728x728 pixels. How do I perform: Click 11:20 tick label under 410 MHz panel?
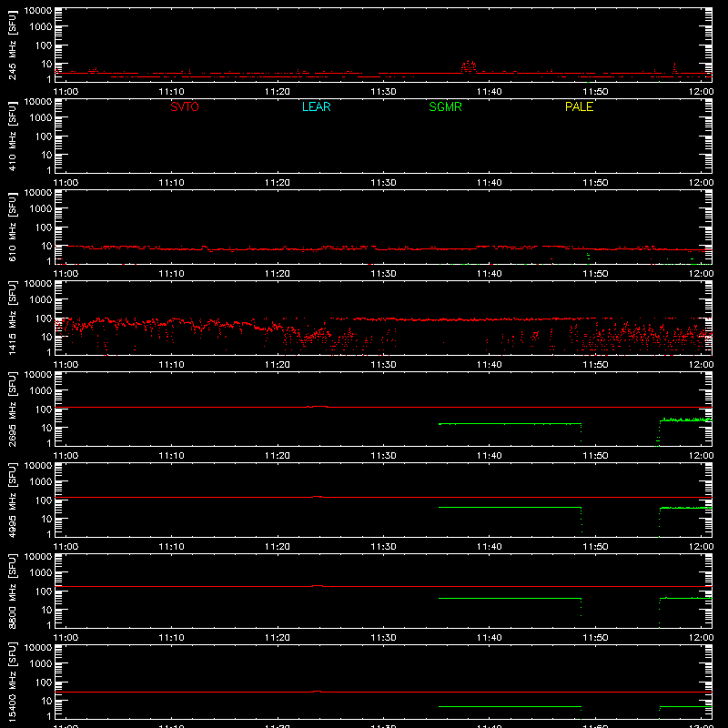coord(278,183)
